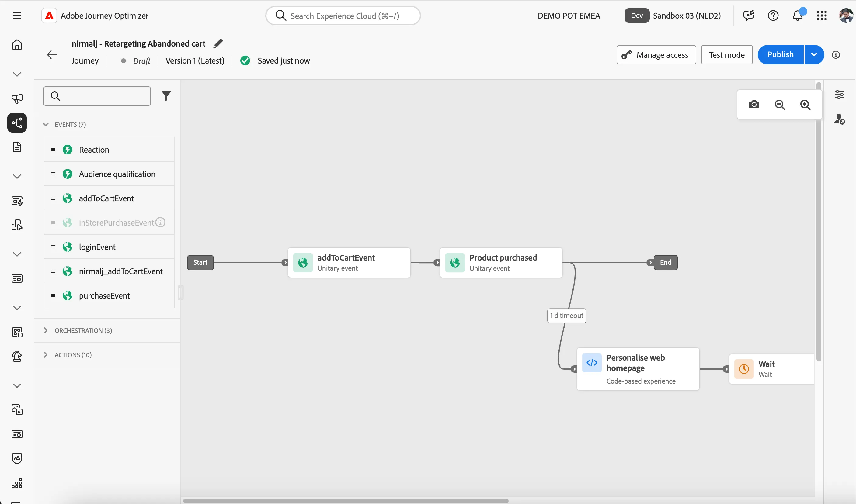Go to Home in left sidebar

(x=17, y=45)
